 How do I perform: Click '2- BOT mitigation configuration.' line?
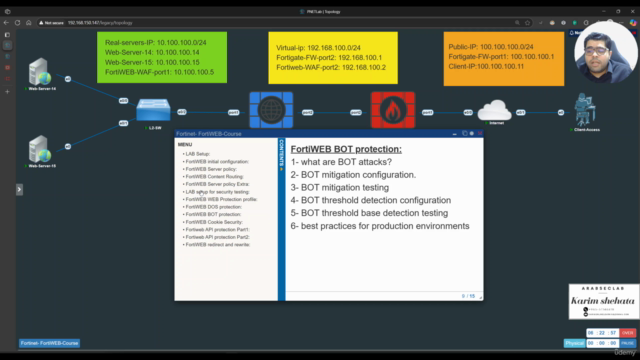coord(353,175)
